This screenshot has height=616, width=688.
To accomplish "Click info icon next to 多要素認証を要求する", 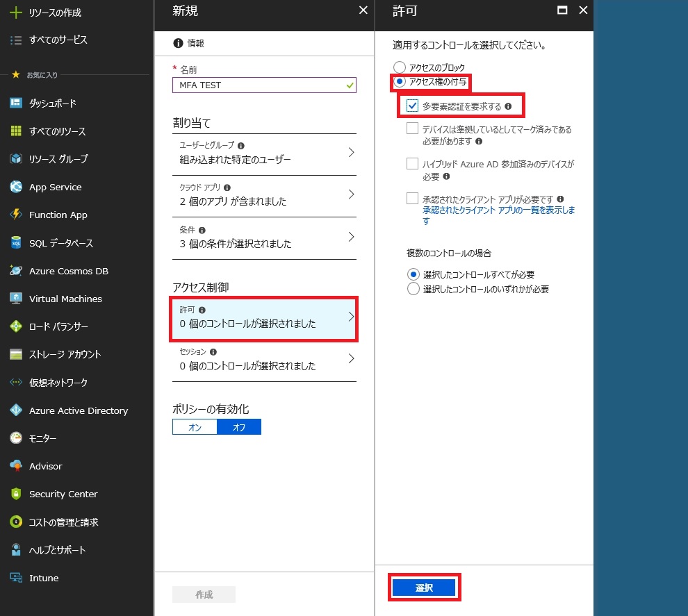I will pyautogui.click(x=508, y=106).
